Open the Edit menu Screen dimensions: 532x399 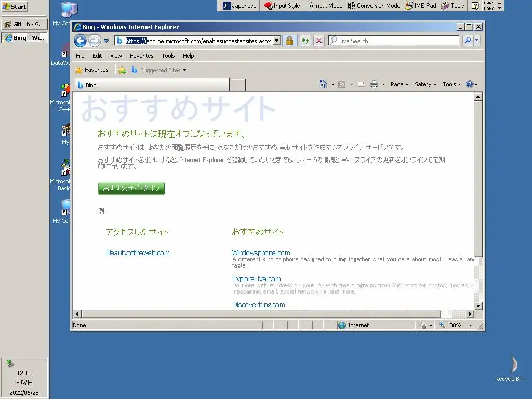[x=97, y=56]
